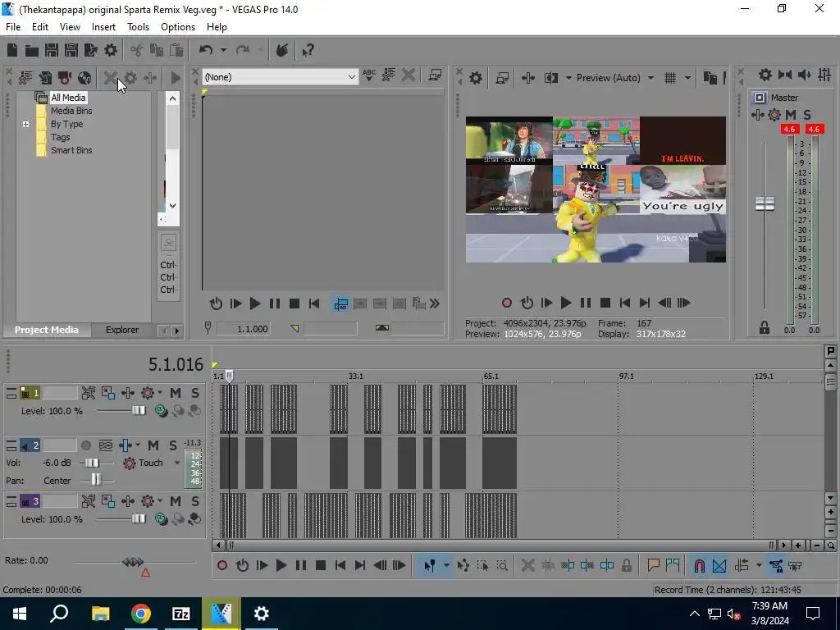Viewport: 840px width, 630px height.
Task: Click Record button in timeline transport
Action: tap(222, 566)
